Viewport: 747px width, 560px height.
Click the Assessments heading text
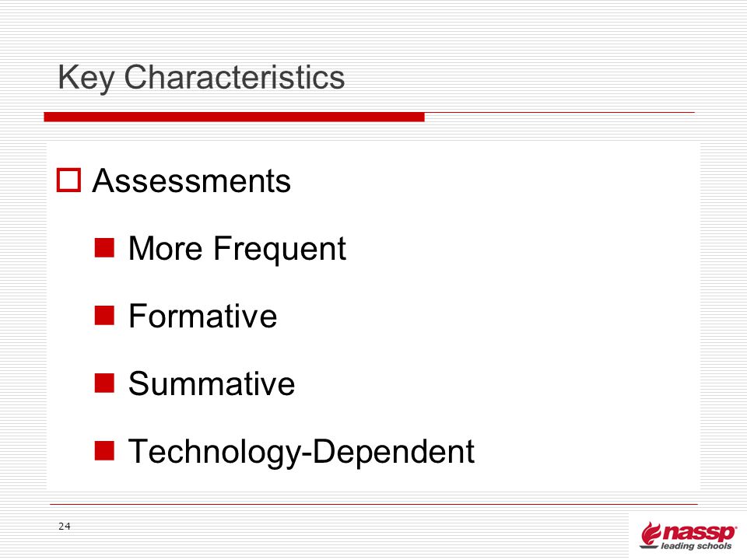[191, 181]
